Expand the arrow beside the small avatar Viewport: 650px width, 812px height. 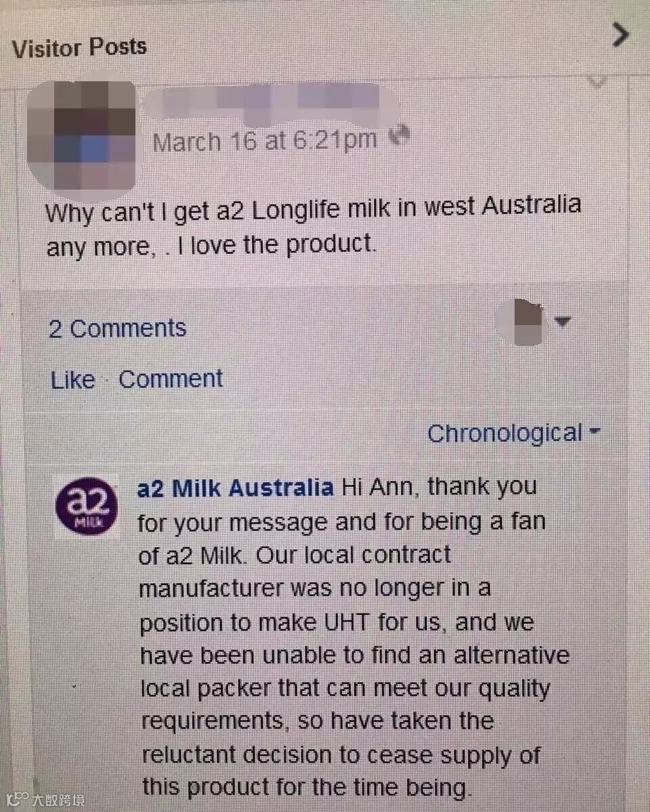563,322
